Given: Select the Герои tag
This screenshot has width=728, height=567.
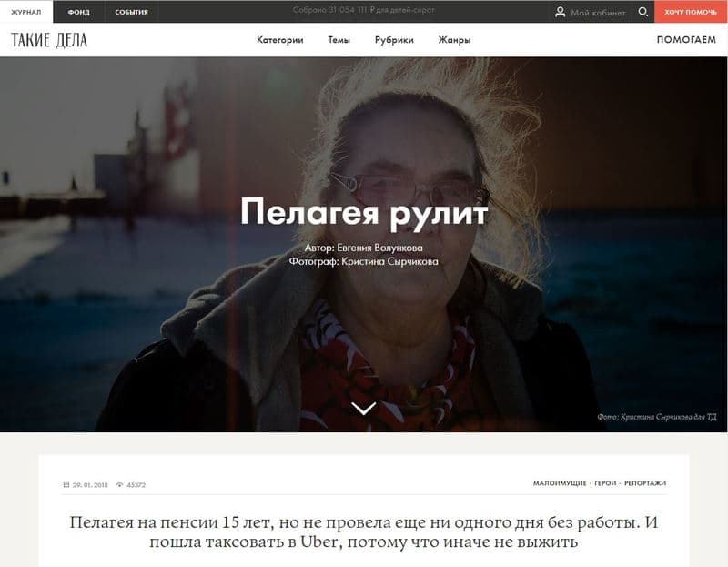Looking at the screenshot, I should coord(605,483).
